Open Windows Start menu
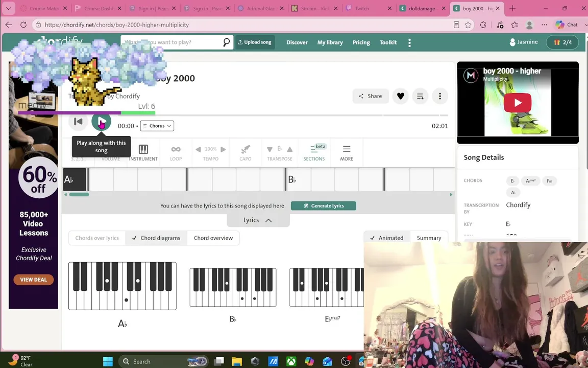Viewport: 588px width, 368px height. tap(108, 361)
